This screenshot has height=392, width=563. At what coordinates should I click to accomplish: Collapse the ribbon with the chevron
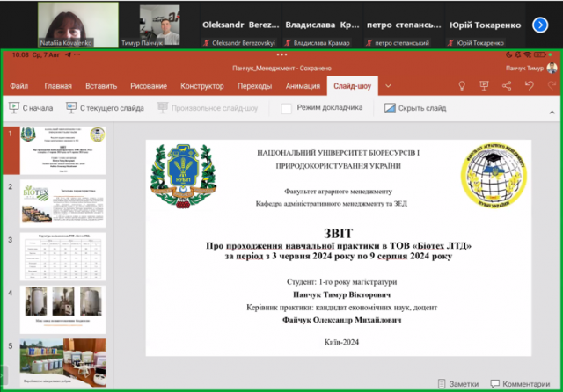coord(552,113)
